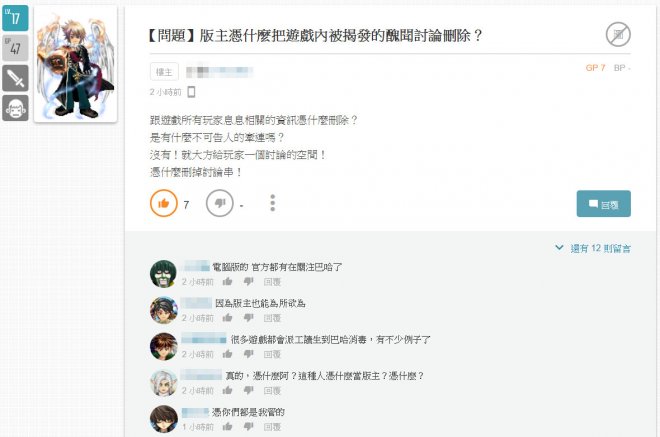The height and width of the screenshot is (437, 660).
Task: Click the EP 47 badge in the sidebar
Action: tap(15, 48)
